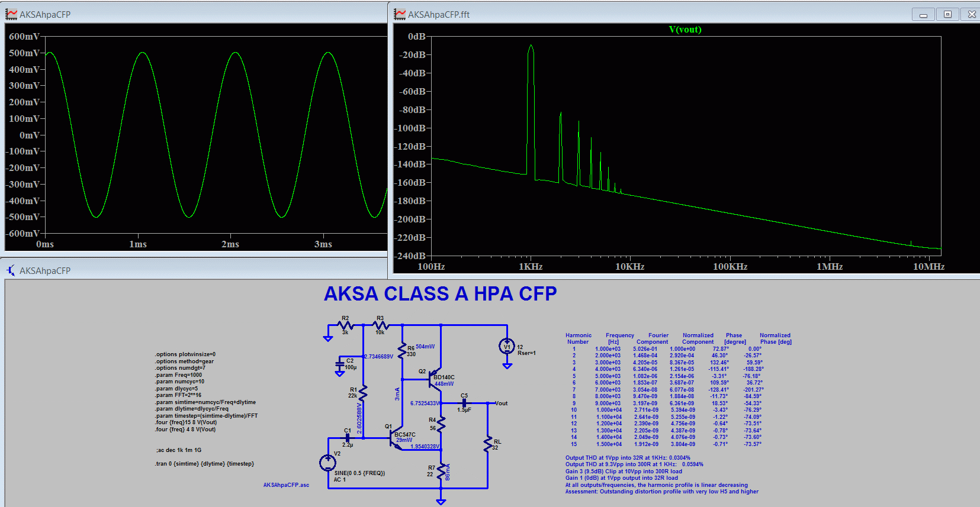This screenshot has height=507, width=980.
Task: Click the 504mW power label near R6
Action: 425,347
